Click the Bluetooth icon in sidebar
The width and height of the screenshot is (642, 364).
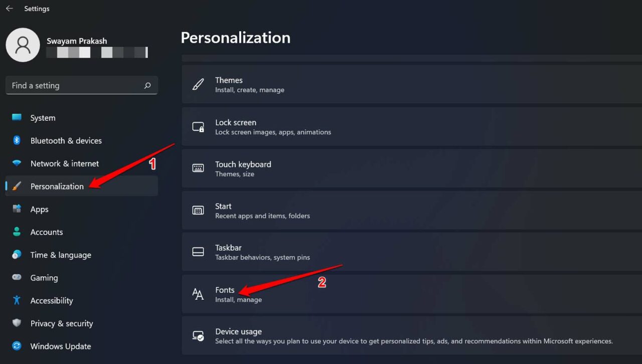(x=17, y=140)
